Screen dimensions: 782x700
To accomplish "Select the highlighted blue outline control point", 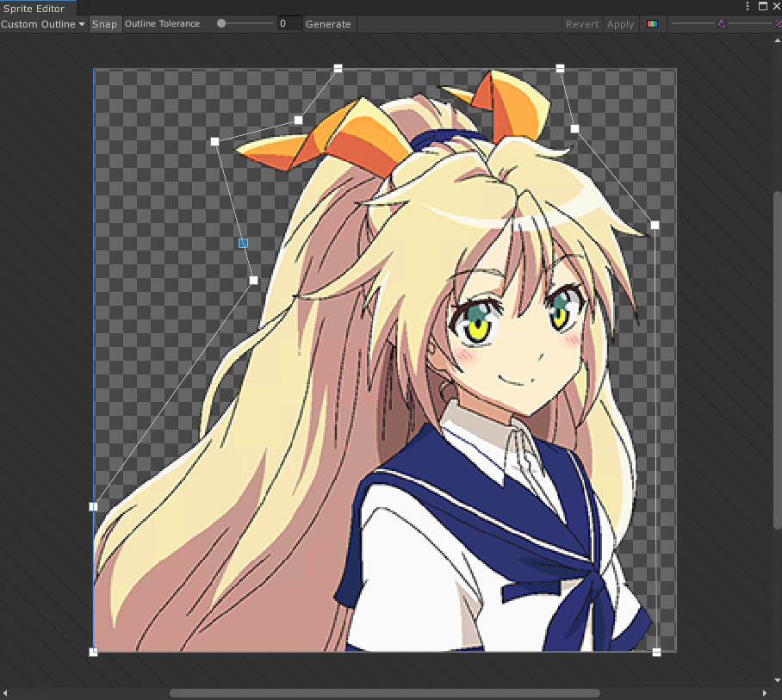I will pos(244,244).
